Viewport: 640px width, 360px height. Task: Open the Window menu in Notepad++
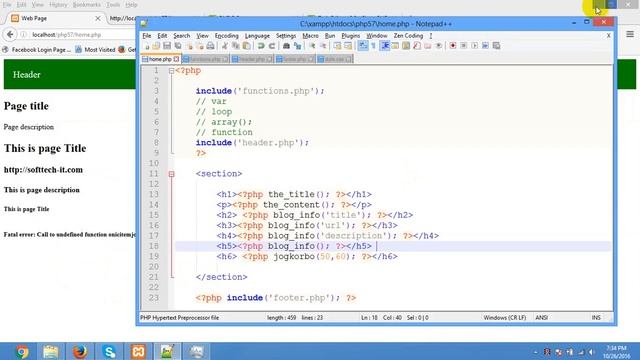pos(377,36)
